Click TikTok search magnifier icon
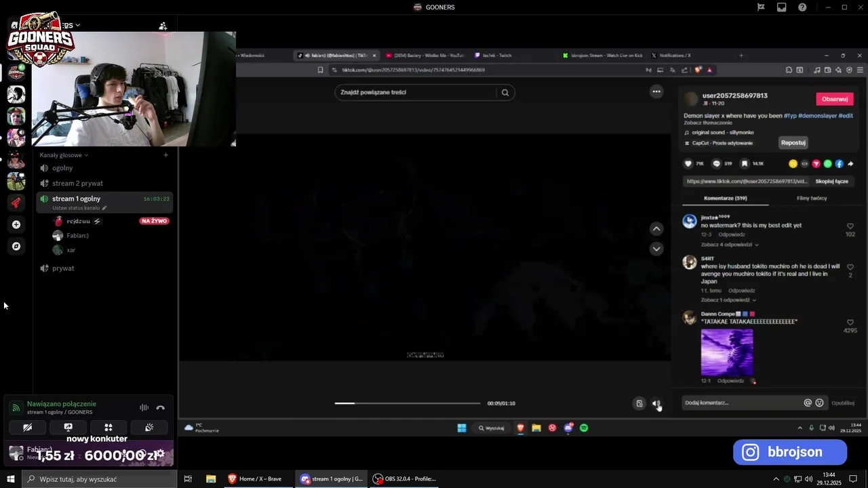This screenshot has height=488, width=868. 505,93
